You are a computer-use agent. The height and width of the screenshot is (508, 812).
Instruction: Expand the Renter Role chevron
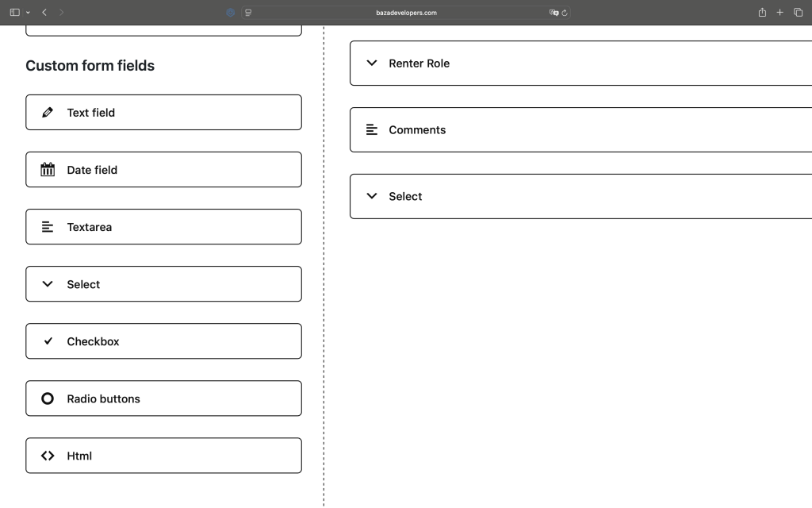(372, 63)
